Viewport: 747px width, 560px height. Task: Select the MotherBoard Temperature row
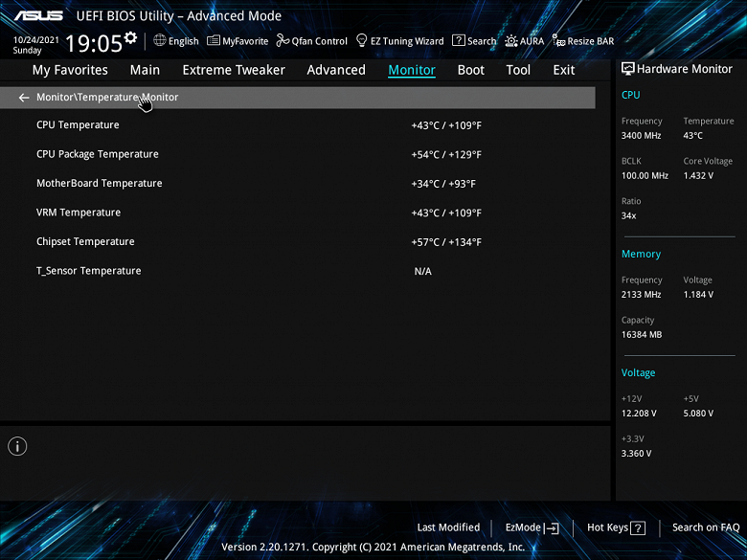(x=297, y=184)
